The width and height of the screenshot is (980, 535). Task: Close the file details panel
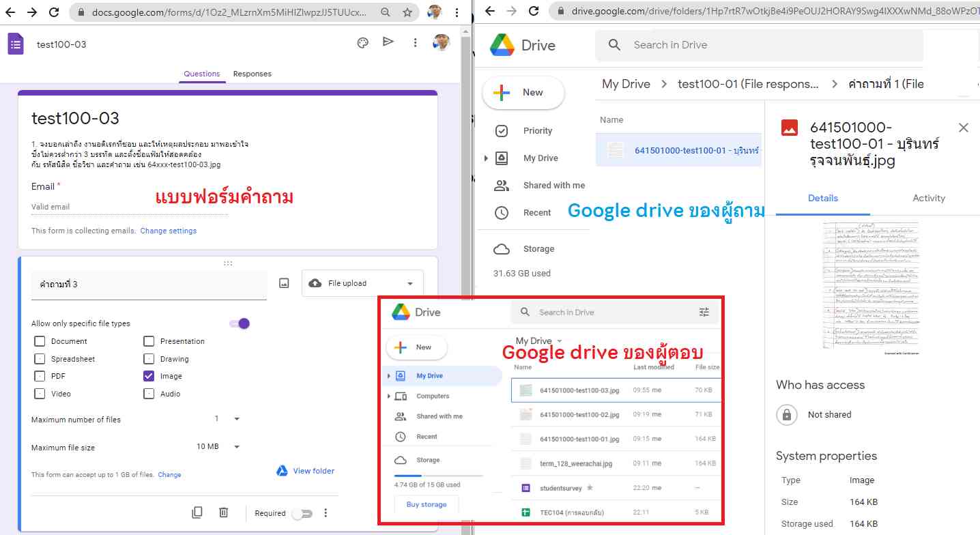(963, 128)
